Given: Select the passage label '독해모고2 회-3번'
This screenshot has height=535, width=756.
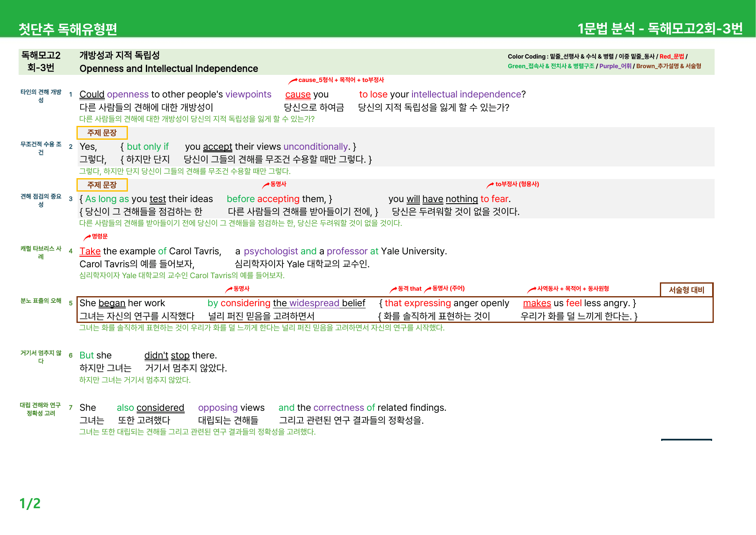Looking at the screenshot, I should click(41, 61).
